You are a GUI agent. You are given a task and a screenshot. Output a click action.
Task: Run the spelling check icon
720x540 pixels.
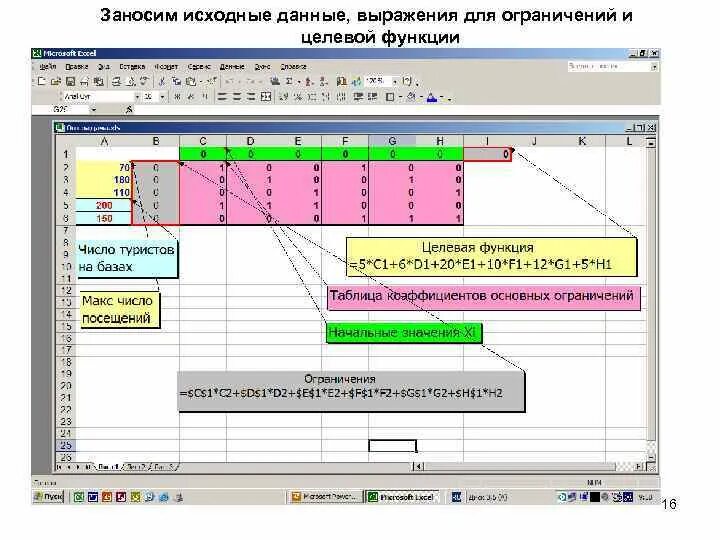pos(145,82)
